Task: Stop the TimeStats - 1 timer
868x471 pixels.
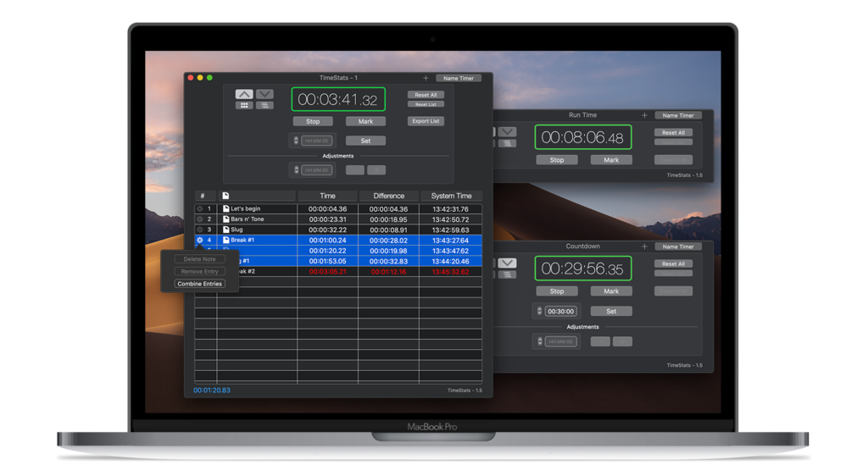Action: (313, 121)
